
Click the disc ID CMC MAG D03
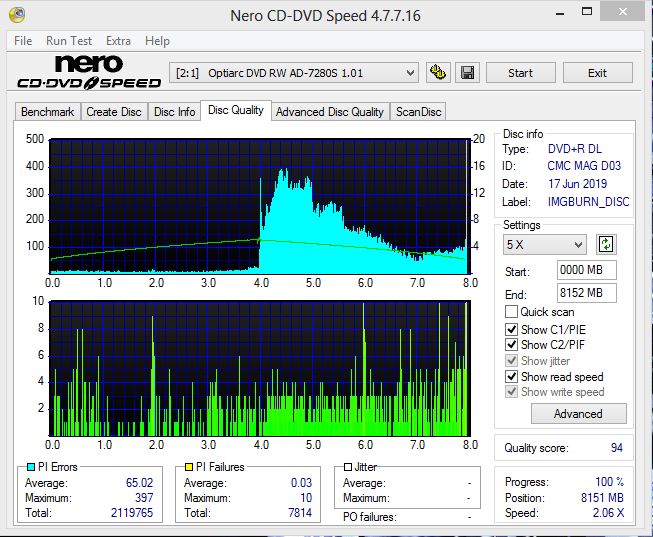584,166
